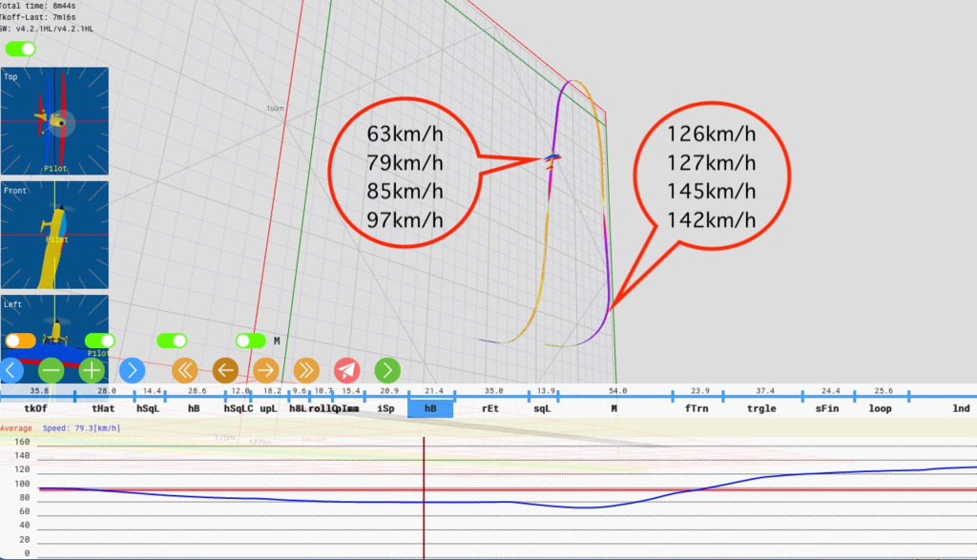The image size is (977, 560).
Task: Select the h8L maneuver segment
Action: tap(298, 408)
